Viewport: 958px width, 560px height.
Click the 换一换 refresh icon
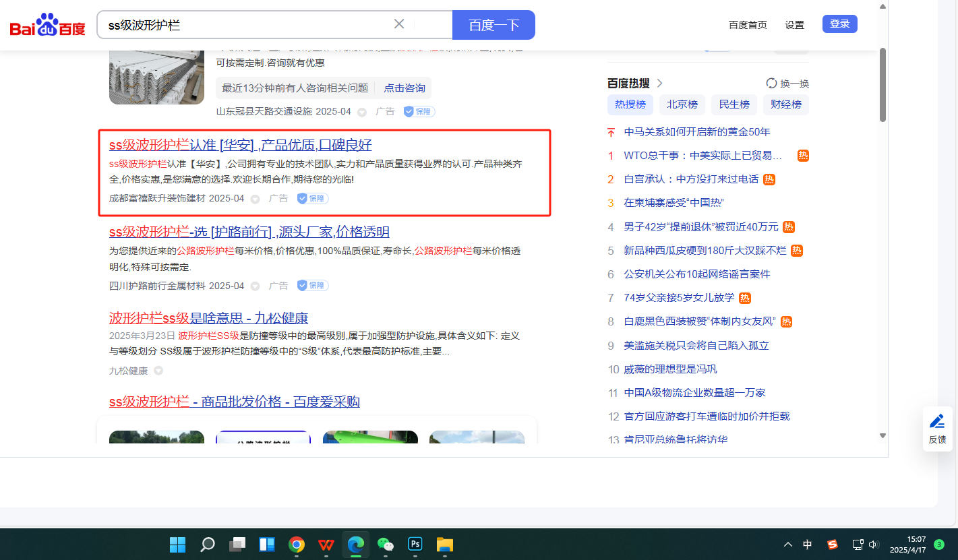pos(772,84)
